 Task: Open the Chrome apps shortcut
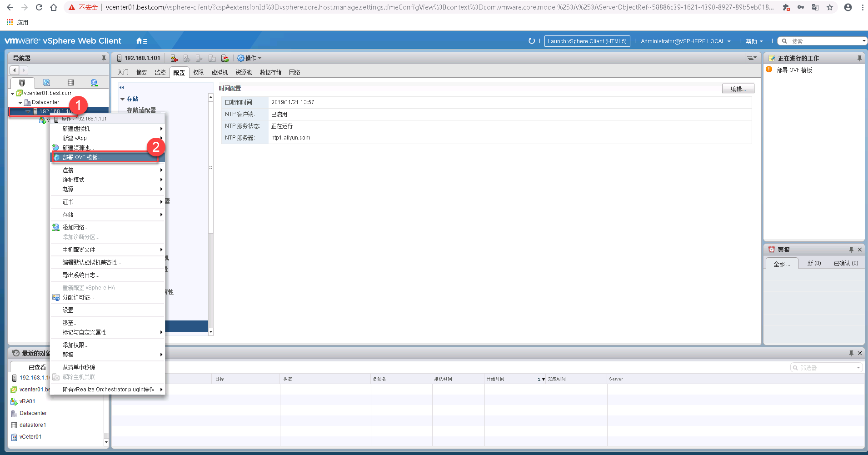17,22
